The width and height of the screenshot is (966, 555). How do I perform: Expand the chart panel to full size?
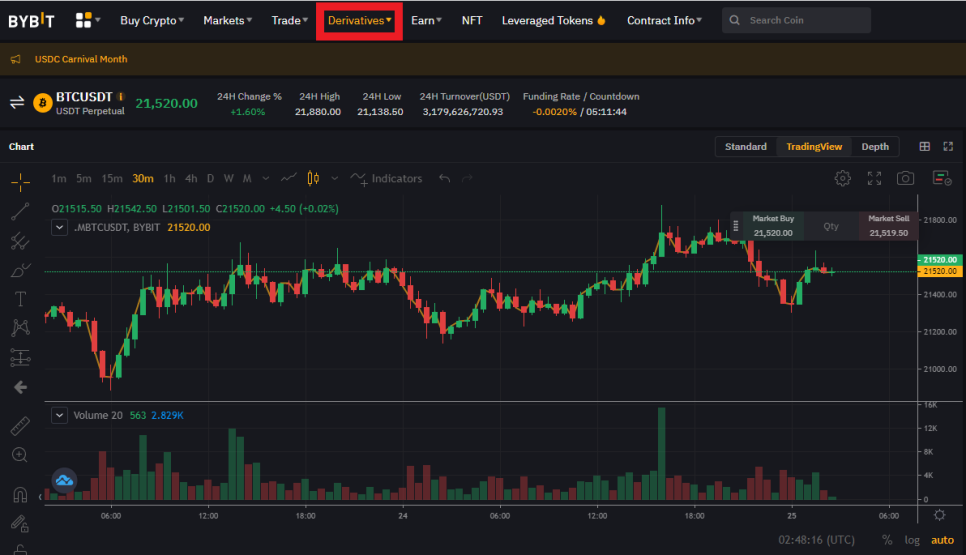(x=948, y=147)
